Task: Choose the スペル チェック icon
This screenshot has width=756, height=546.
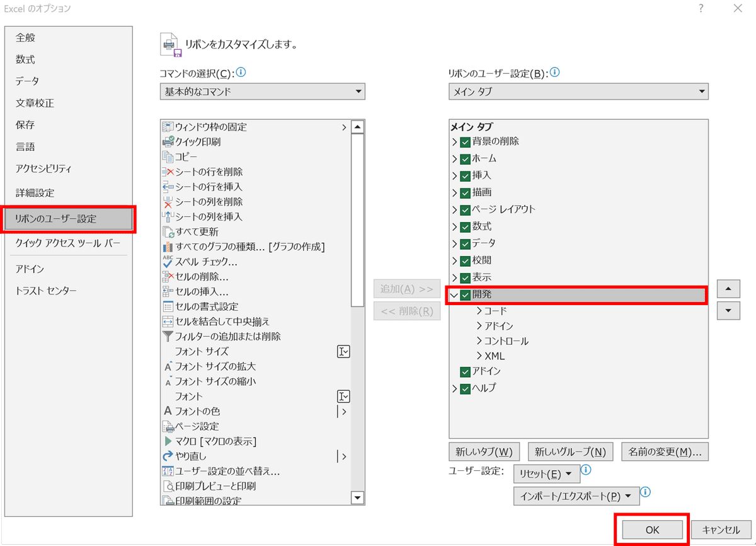Action: (168, 261)
